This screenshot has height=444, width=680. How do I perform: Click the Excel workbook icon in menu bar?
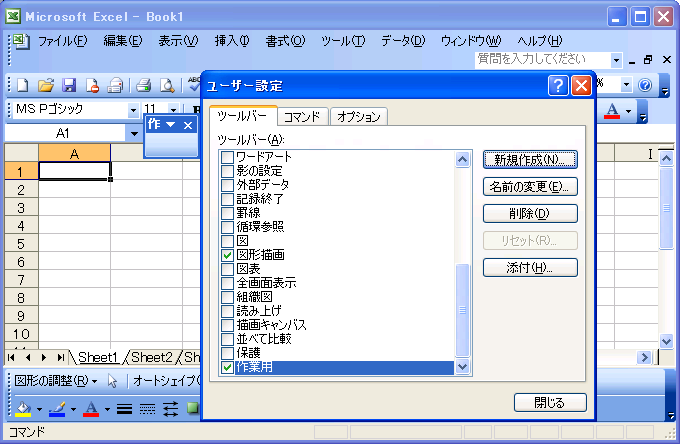tap(20, 42)
